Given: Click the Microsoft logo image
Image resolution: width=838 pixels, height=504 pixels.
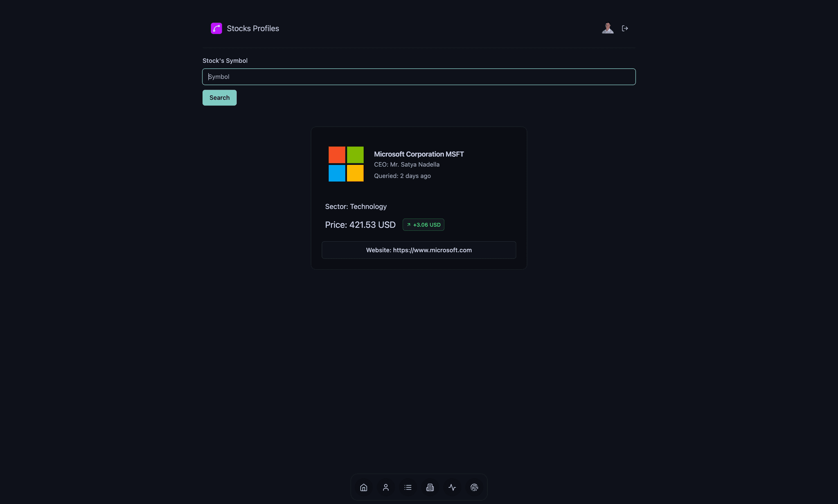Looking at the screenshot, I should click(x=346, y=164).
